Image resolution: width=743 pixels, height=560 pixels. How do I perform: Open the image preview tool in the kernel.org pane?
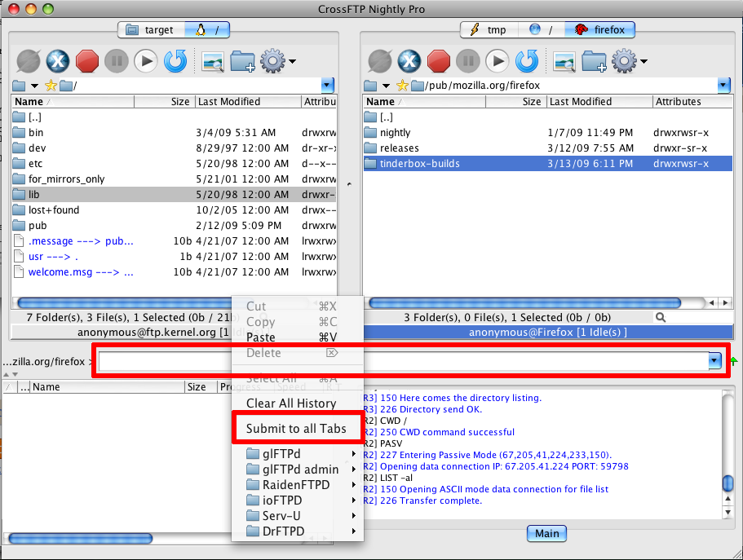coord(213,62)
